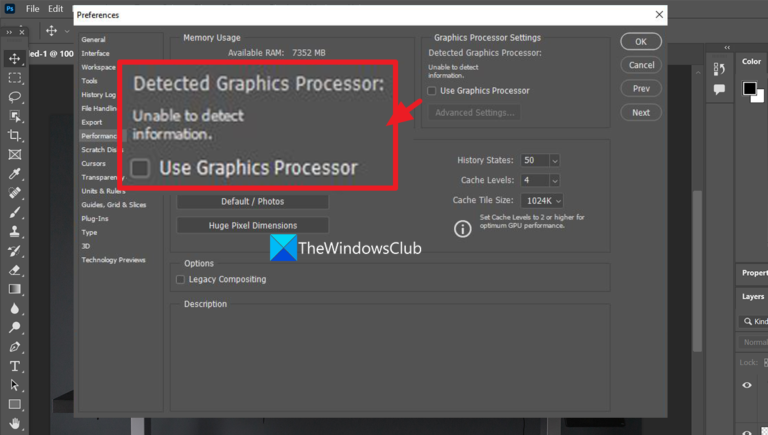Viewport: 768px width, 435px height.
Task: Click the Huge Pixel Dimensions button
Action: [x=253, y=225]
